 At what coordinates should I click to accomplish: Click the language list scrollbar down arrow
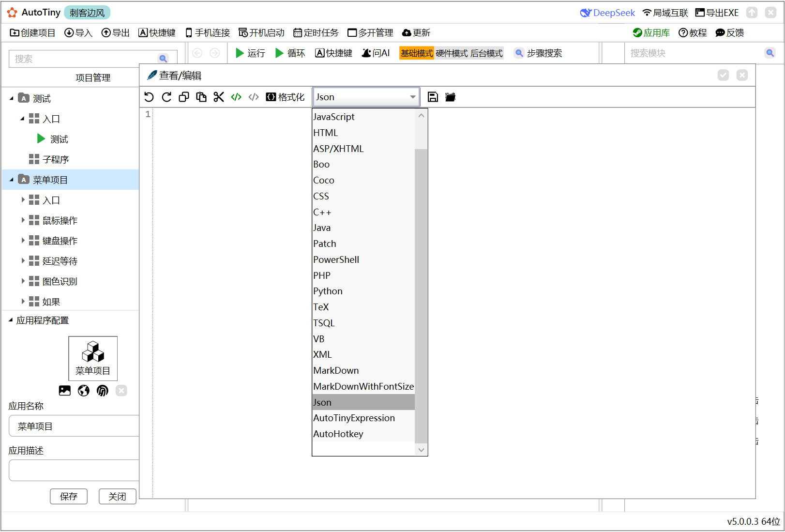[x=421, y=450]
